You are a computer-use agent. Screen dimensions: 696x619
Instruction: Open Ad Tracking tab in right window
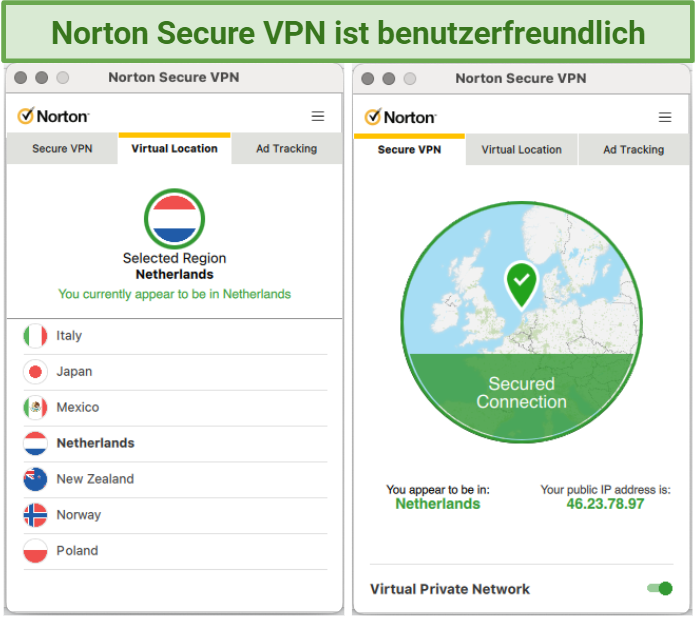click(633, 150)
